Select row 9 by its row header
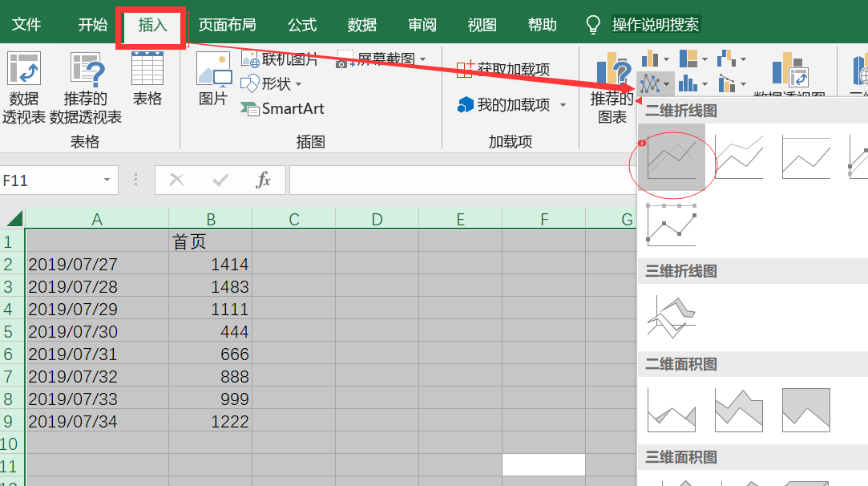 coord(12,421)
